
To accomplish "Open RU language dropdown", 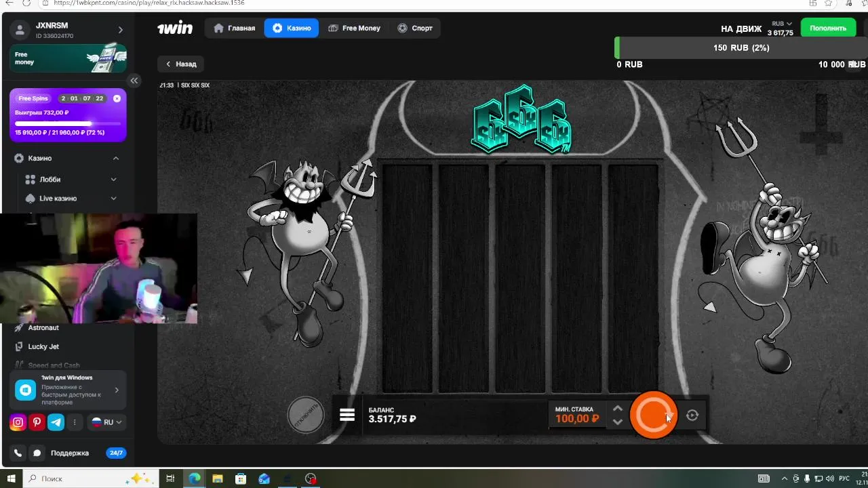I will (107, 422).
